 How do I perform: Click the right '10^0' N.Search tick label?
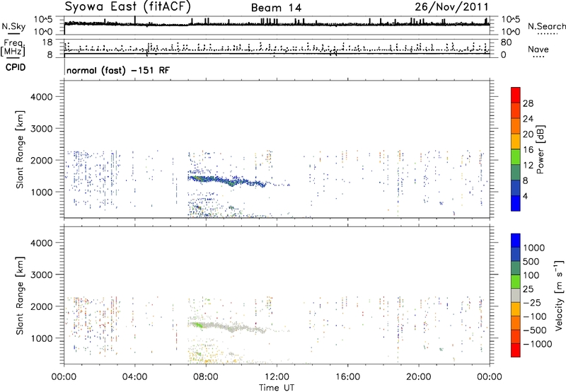coord(511,32)
